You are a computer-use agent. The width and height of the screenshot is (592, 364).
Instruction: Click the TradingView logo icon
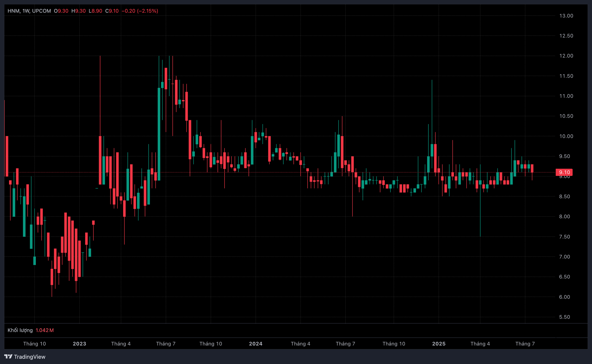coord(8,356)
